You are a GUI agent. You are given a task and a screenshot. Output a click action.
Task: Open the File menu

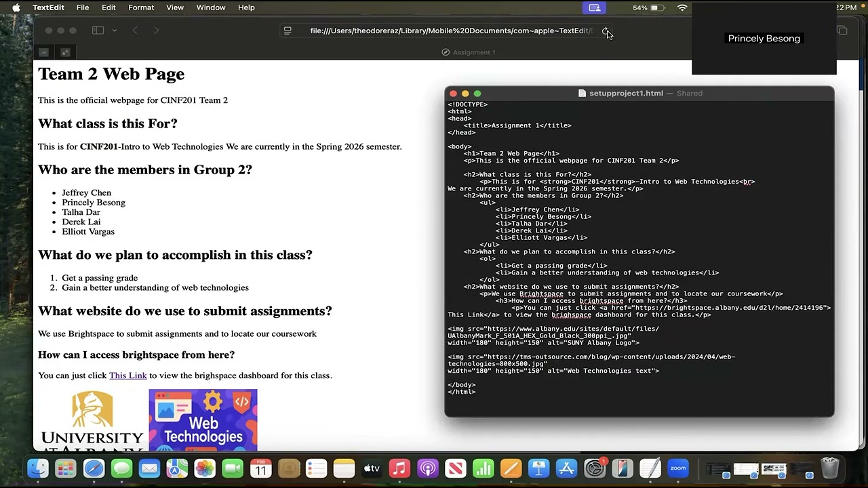(x=83, y=7)
